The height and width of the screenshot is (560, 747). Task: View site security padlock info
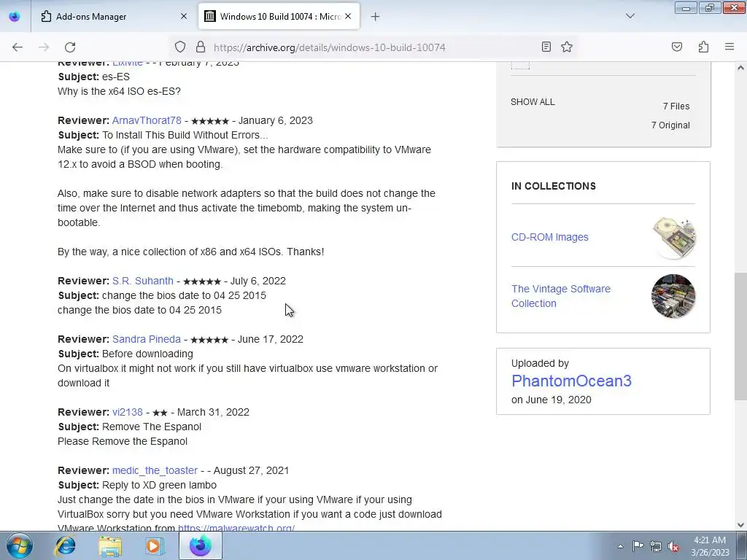(x=201, y=47)
